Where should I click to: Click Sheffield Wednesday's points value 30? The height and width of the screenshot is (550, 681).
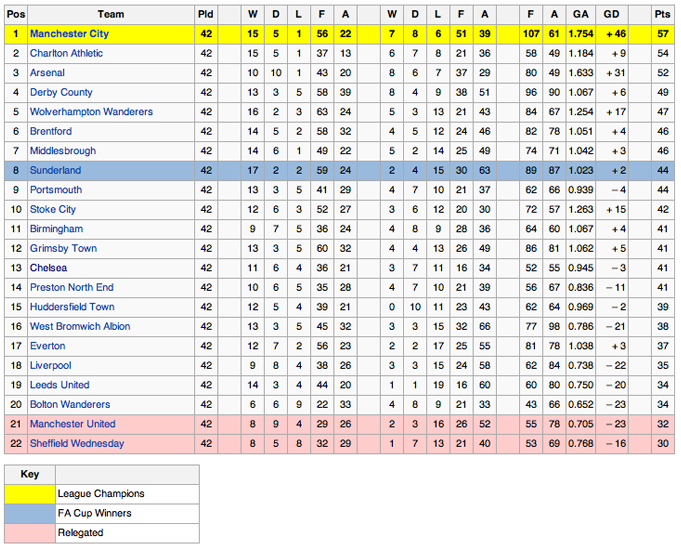tap(663, 444)
